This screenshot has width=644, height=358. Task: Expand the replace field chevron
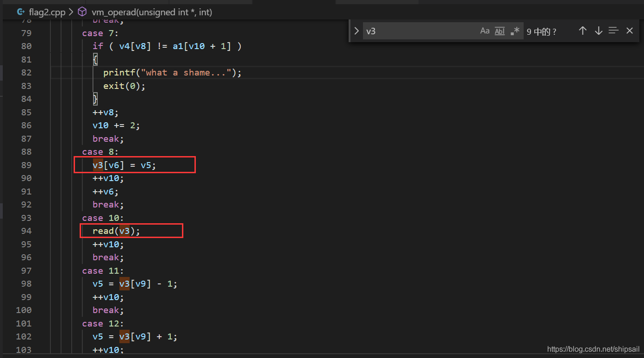click(356, 31)
